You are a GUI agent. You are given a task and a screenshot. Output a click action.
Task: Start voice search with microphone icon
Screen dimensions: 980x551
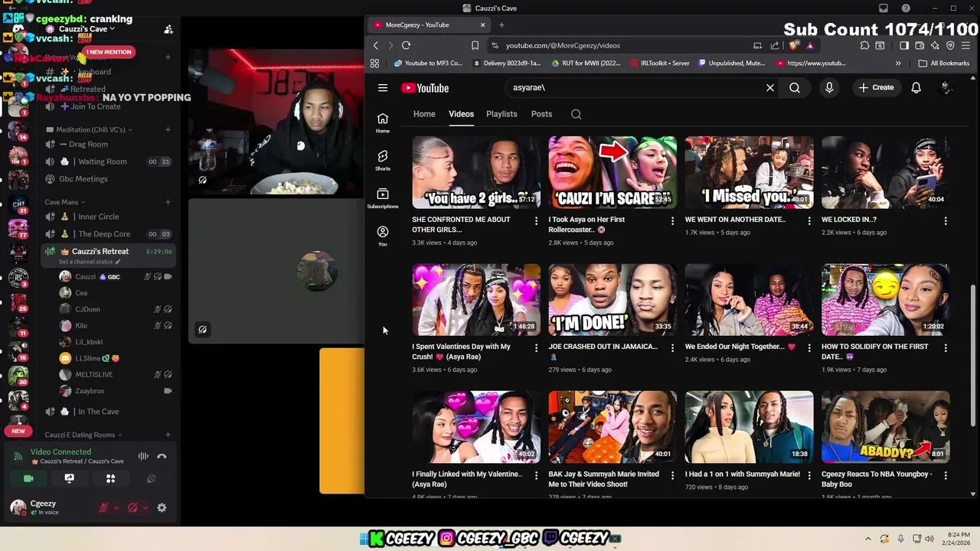pos(829,88)
